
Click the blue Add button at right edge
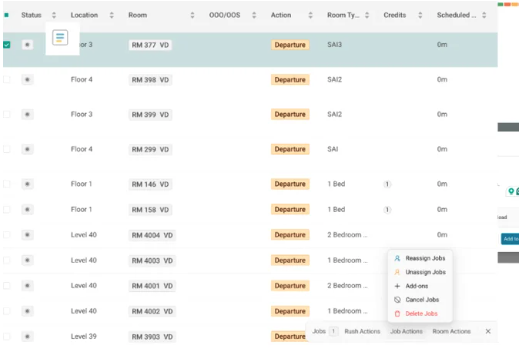point(510,239)
